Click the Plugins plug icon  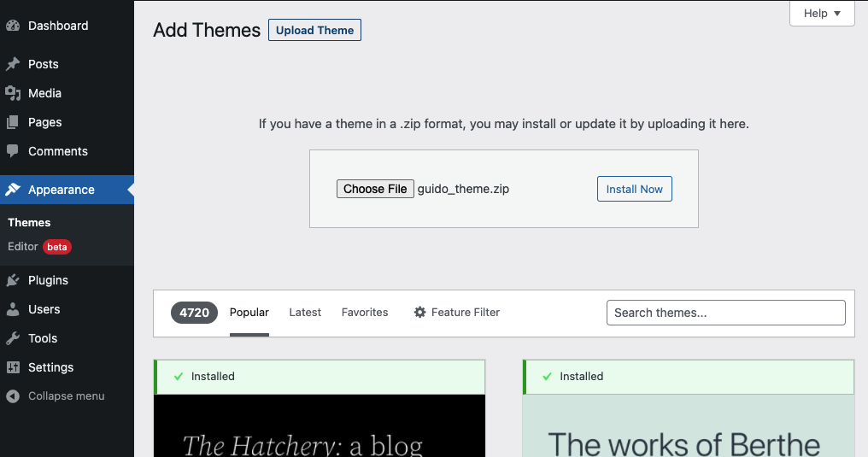(x=13, y=280)
